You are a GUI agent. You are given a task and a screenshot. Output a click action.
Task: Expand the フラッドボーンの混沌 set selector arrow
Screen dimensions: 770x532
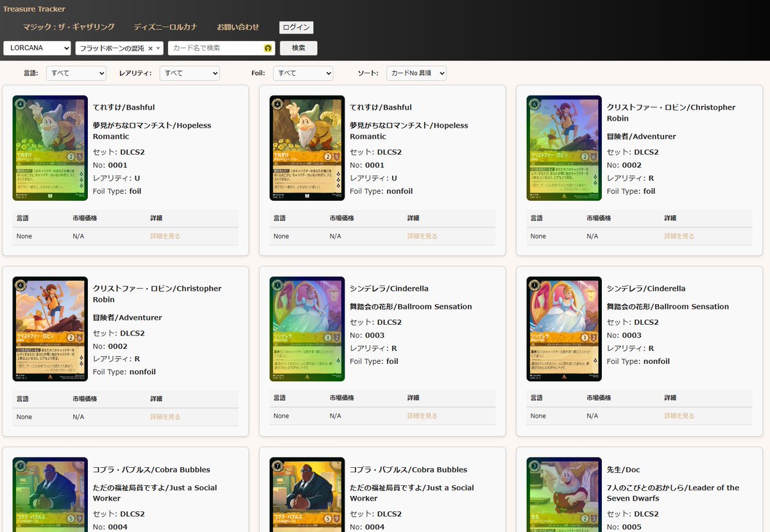click(x=158, y=48)
